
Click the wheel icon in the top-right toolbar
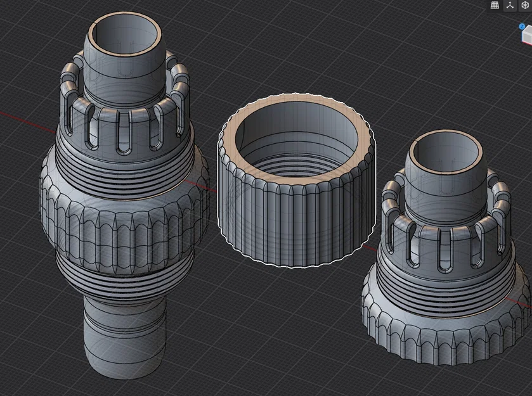525,5
